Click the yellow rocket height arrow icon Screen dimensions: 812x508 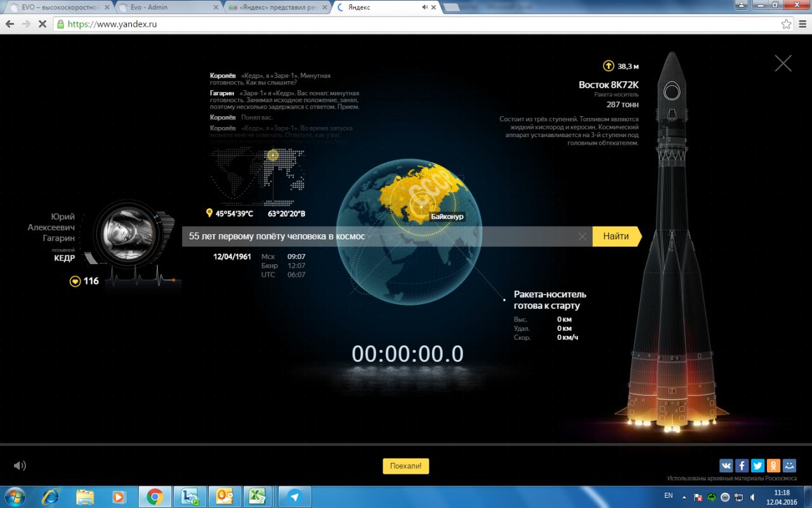(x=608, y=65)
